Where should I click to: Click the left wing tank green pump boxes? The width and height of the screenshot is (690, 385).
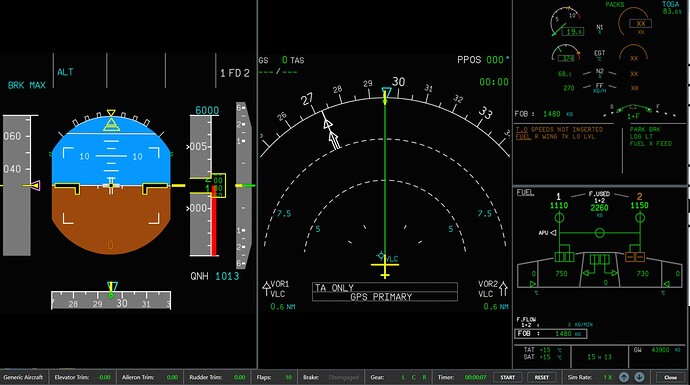pyautogui.click(x=564, y=256)
